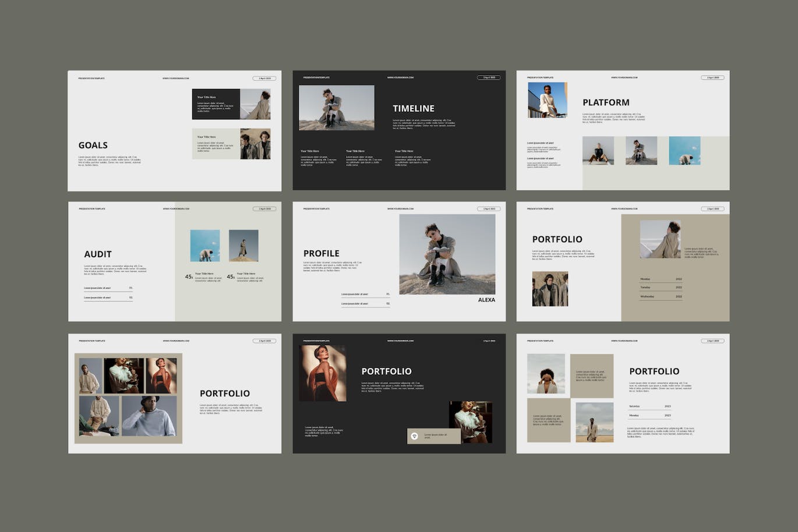798x532 pixels.
Task: Select the Goals slide heading
Action: (x=93, y=146)
